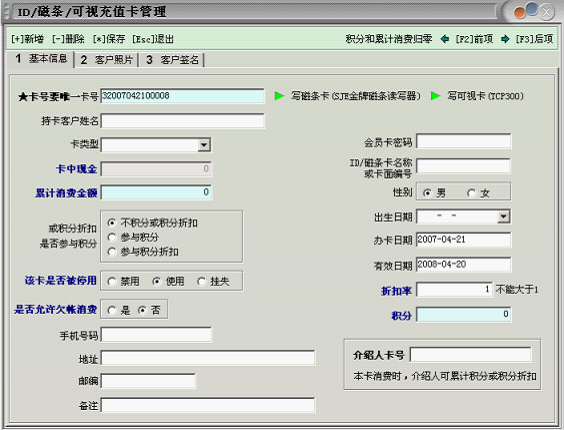Click [+]新增 to add a record
This screenshot has width=564, height=430.
tap(28, 39)
